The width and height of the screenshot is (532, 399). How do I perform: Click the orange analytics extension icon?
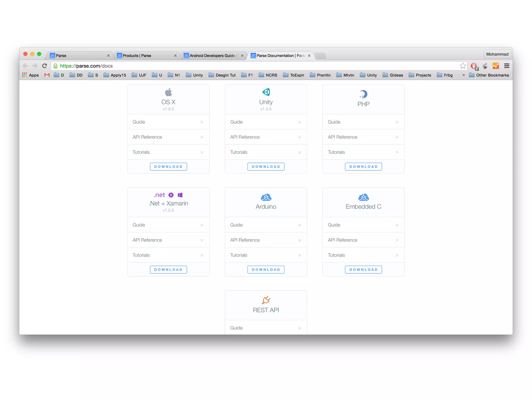pyautogui.click(x=496, y=66)
